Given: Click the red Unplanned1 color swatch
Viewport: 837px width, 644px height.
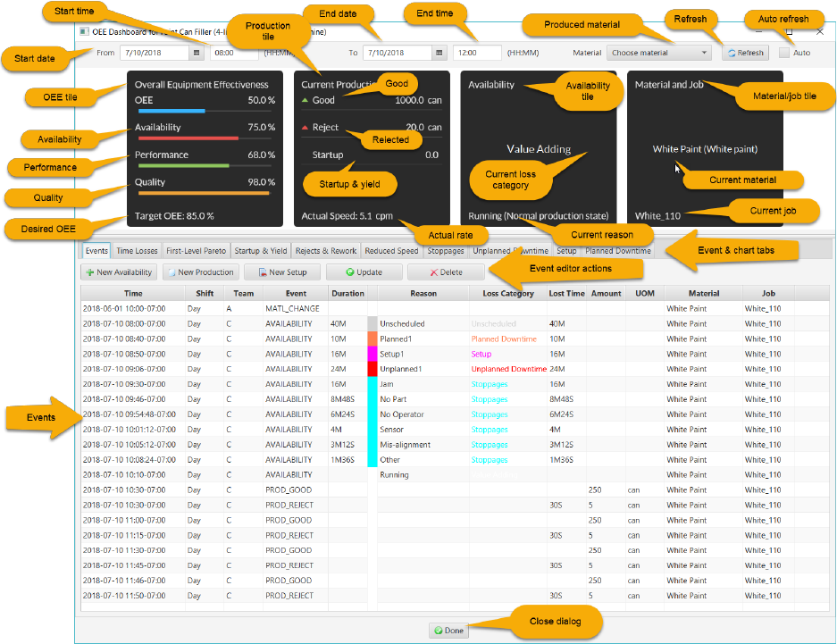Looking at the screenshot, I should 372,369.
